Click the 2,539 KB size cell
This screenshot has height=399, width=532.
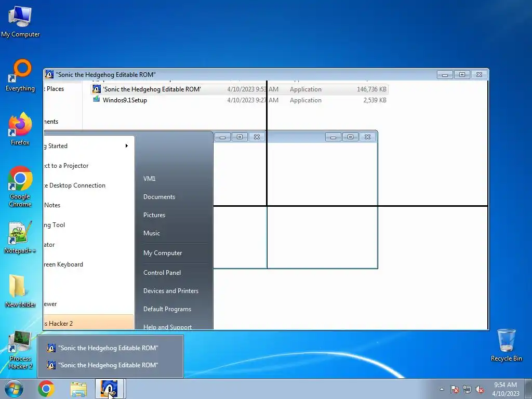coord(375,100)
